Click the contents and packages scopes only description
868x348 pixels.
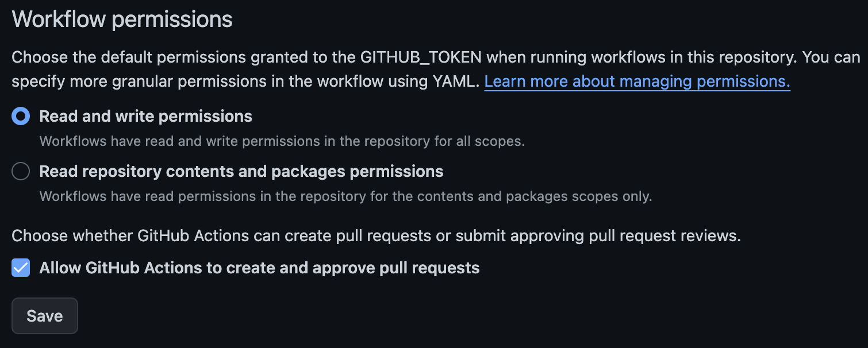pyautogui.click(x=552, y=196)
